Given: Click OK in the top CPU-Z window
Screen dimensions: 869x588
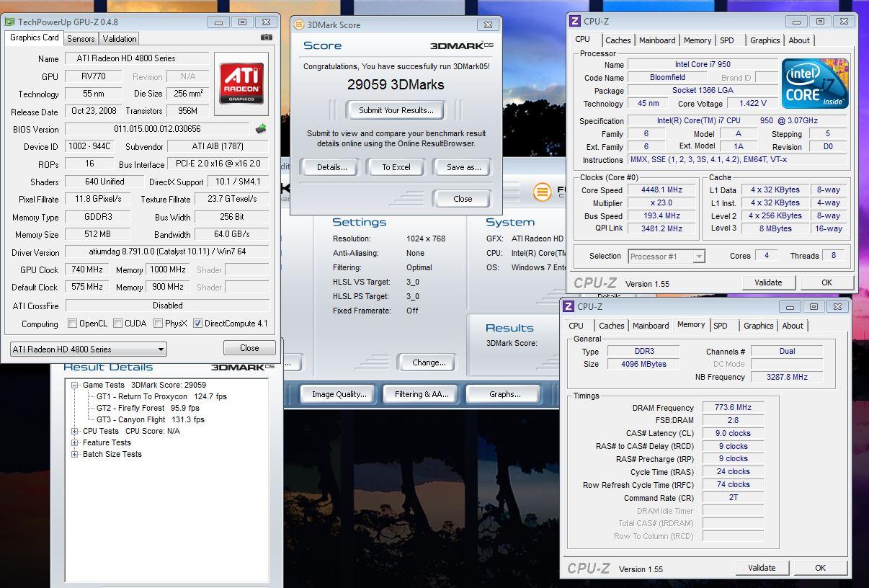Looking at the screenshot, I should [x=827, y=282].
